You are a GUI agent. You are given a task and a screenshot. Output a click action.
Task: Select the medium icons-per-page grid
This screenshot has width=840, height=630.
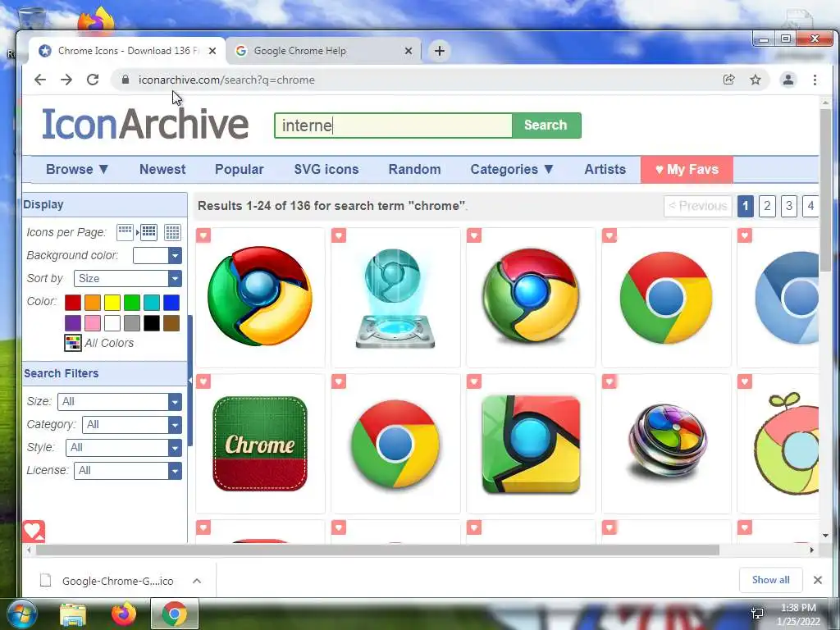tap(149, 232)
